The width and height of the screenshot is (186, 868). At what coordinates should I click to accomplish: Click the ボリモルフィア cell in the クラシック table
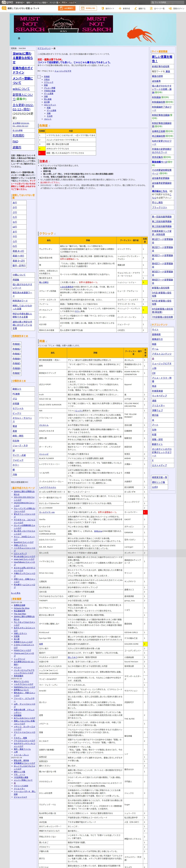[49, 310]
